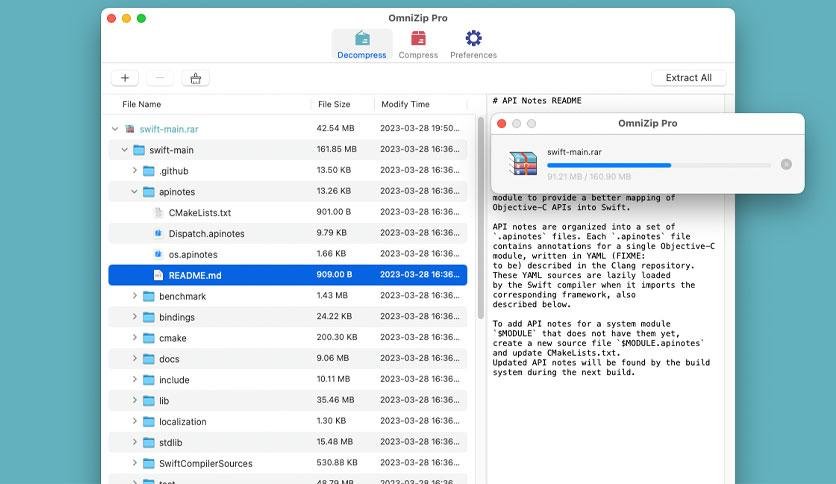Select the os.apinotes file row
Screen dimensions: 836x484
tap(288, 254)
